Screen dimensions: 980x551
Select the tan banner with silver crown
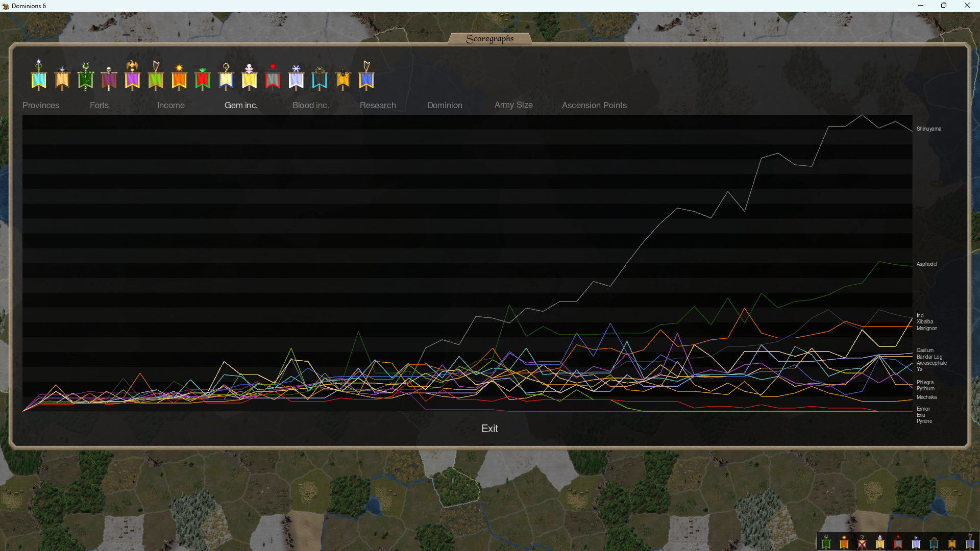[x=62, y=78]
